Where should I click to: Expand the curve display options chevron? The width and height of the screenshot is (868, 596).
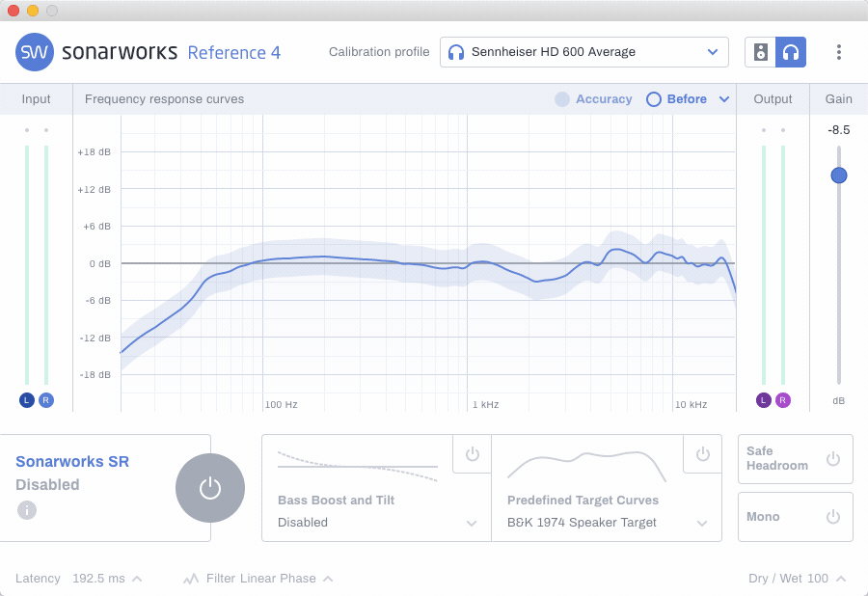[724, 99]
